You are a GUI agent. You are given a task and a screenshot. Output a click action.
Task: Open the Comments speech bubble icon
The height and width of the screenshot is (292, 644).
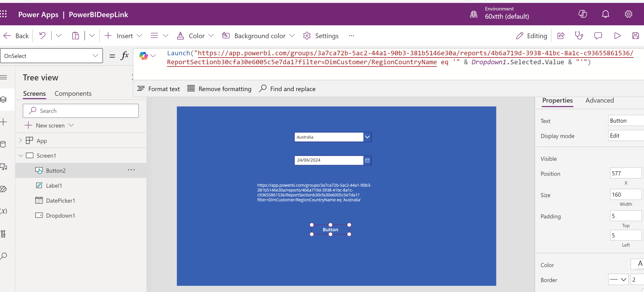point(598,36)
